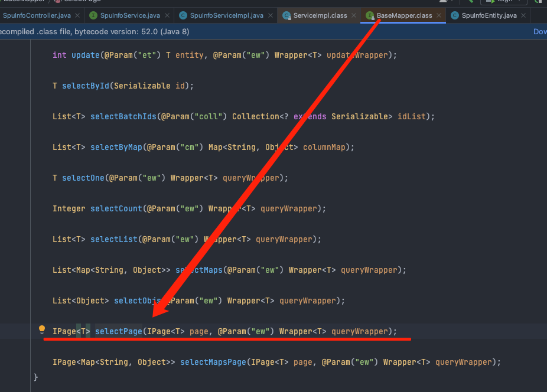Click the selectList method name

coord(114,239)
